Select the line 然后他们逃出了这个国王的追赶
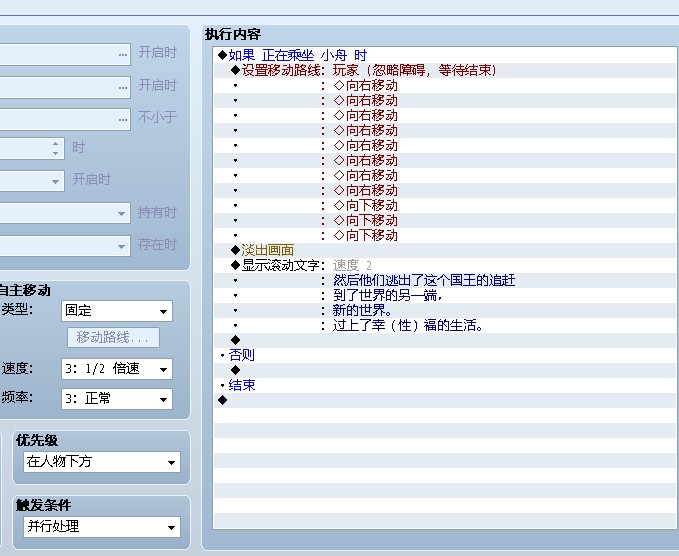The width and height of the screenshot is (679, 556). tap(445, 280)
